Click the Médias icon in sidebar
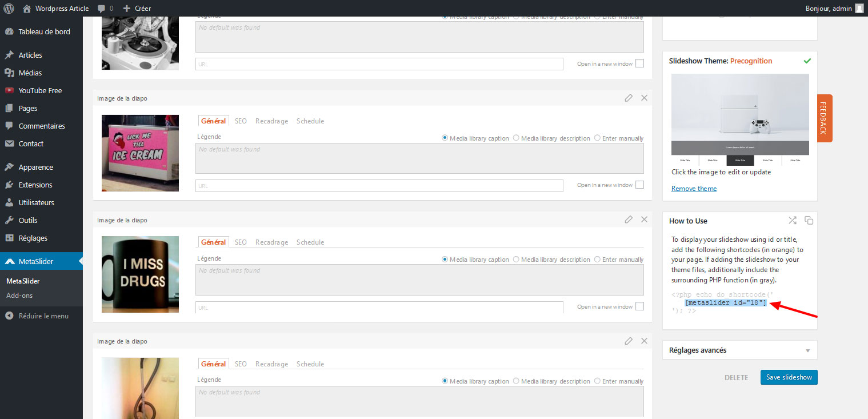Viewport: 868px width, 419px height. click(9, 73)
